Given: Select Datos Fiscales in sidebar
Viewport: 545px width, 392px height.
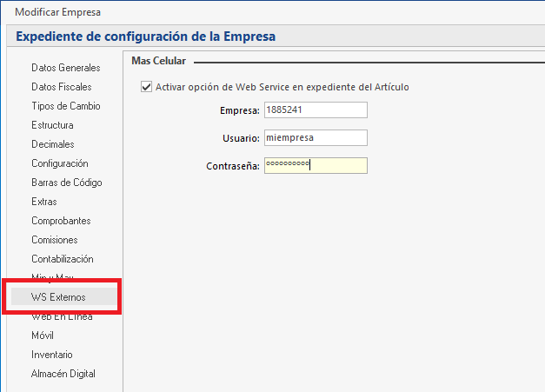Looking at the screenshot, I should coord(61,87).
